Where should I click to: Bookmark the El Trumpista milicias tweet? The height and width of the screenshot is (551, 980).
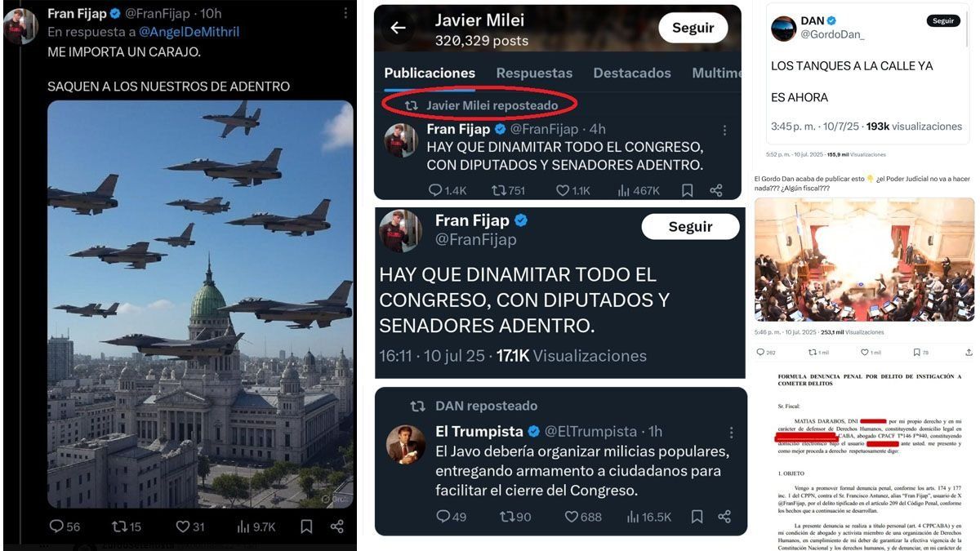pos(697,517)
